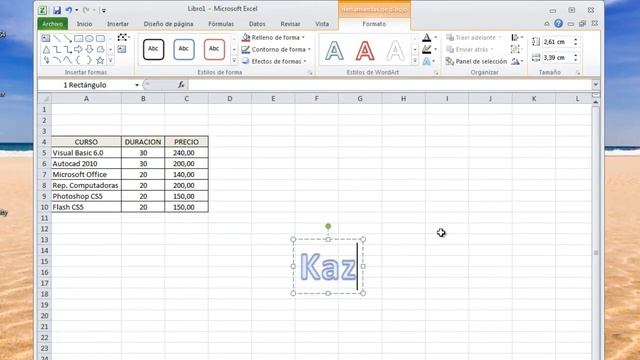Open Efectos de formas menu
Image resolution: width=640 pixels, height=360 pixels.
[274, 61]
